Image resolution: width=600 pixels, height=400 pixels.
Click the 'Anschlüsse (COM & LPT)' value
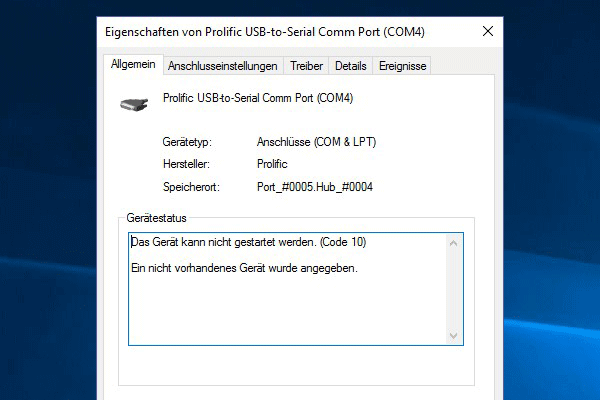(316, 142)
